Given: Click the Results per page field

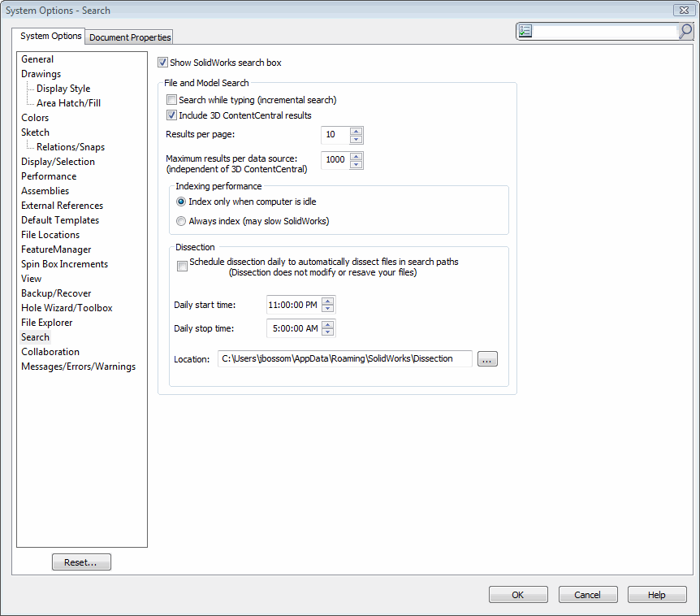Looking at the screenshot, I should [x=335, y=135].
